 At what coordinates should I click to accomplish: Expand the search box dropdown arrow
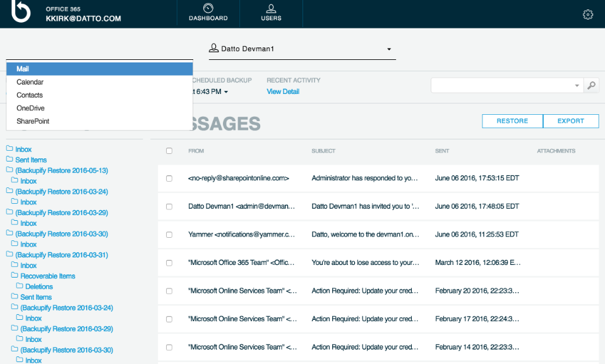pyautogui.click(x=577, y=86)
